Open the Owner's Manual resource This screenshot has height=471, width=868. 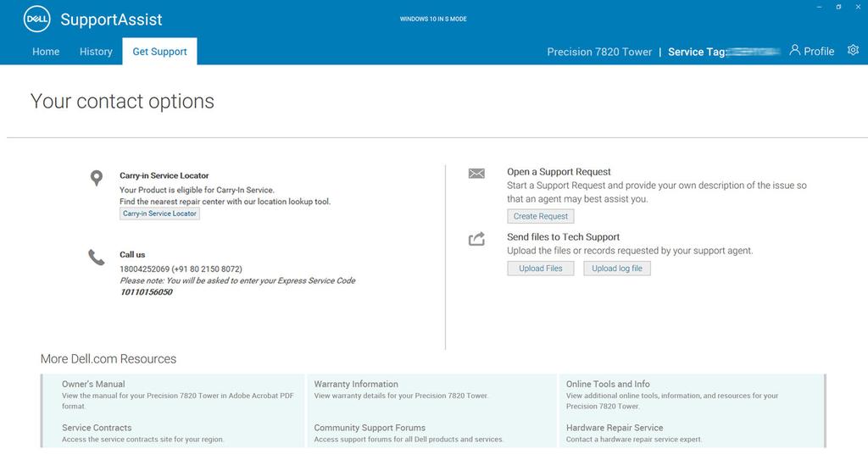(x=93, y=384)
